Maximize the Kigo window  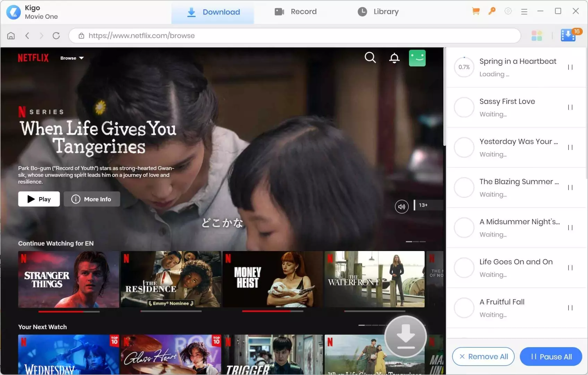(x=558, y=11)
